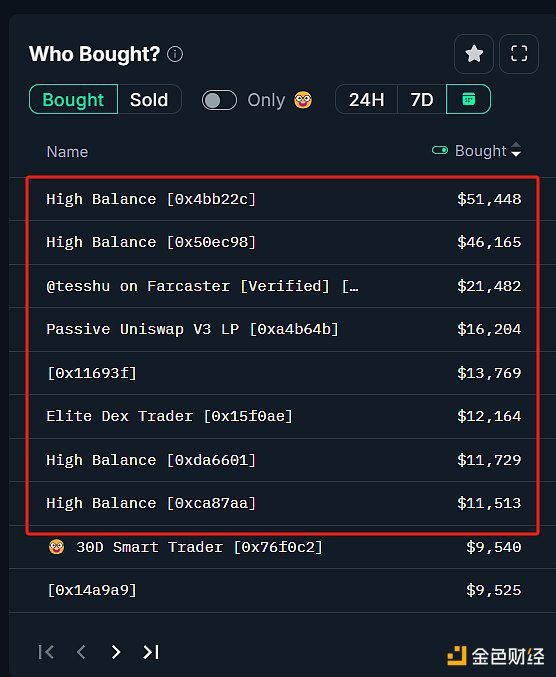Select the Bought tab
The height and width of the screenshot is (677, 556).
coord(73,99)
